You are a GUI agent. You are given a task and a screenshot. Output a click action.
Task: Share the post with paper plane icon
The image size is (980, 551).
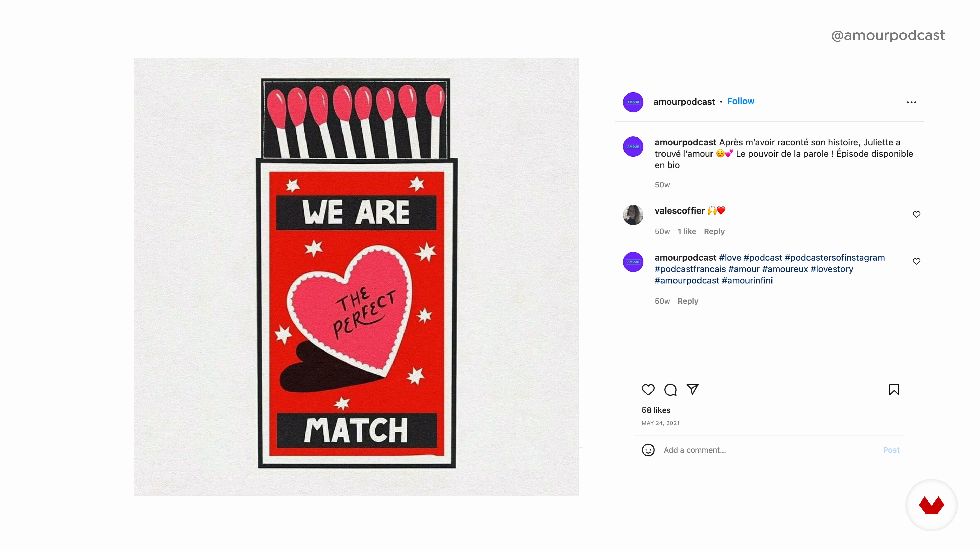692,389
